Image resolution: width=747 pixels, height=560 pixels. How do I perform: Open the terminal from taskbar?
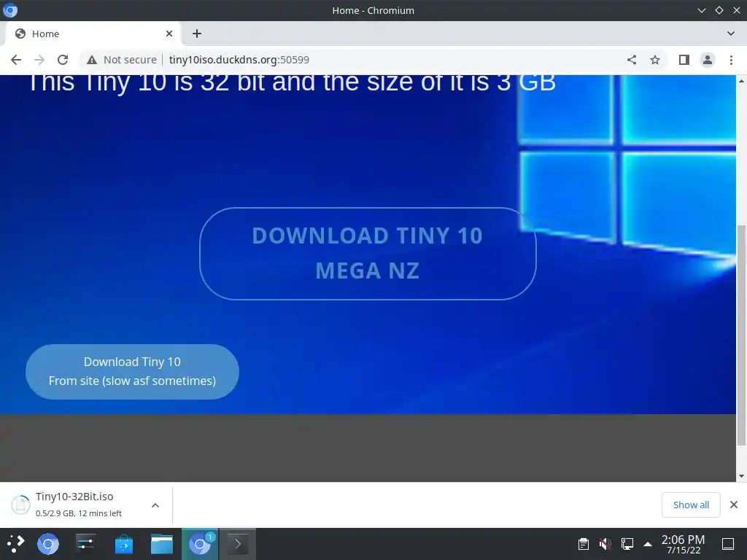click(237, 544)
